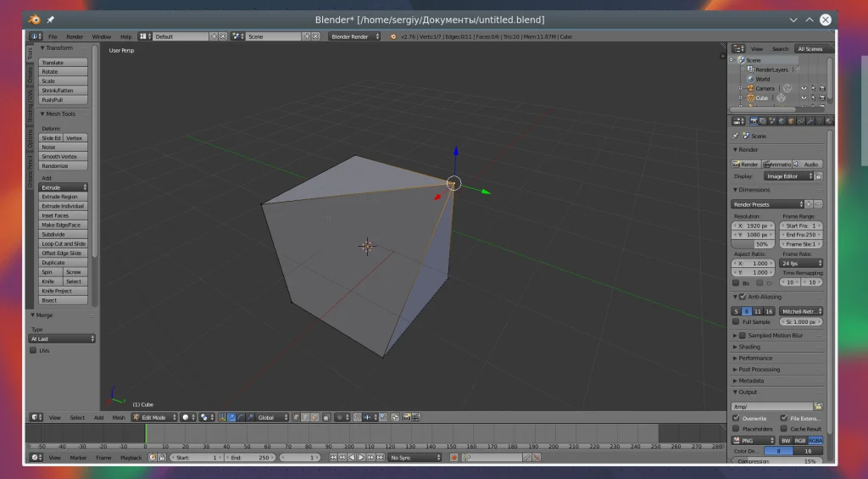
Task: Open the Edit Mode dropdown
Action: tap(153, 417)
